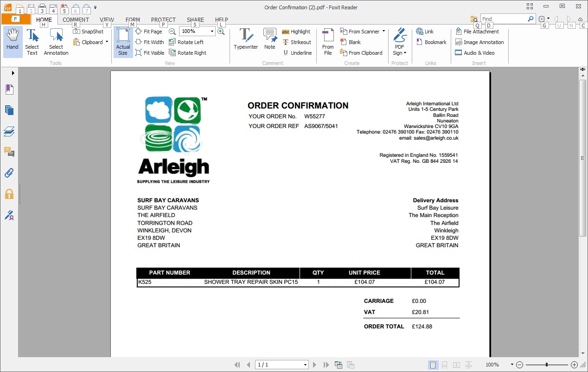Switch to the FORM tab
Screen dimensions: 588x372
[133, 20]
